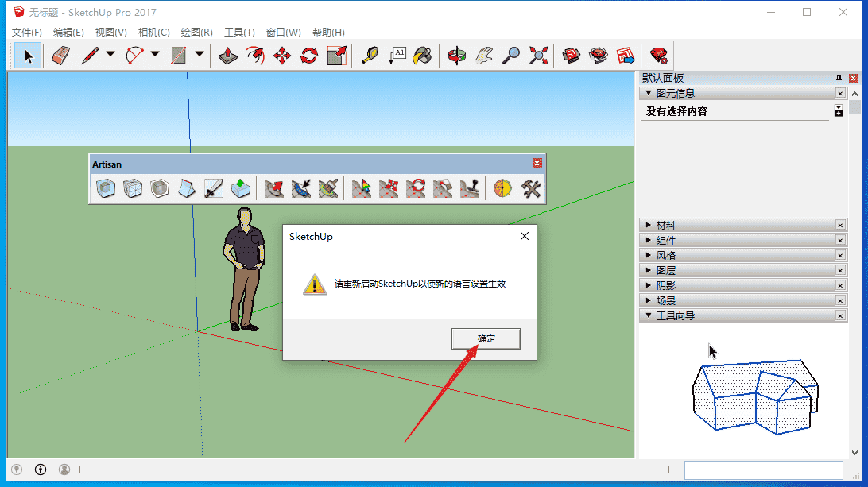Activate the Orbit camera tool

pyautogui.click(x=457, y=56)
